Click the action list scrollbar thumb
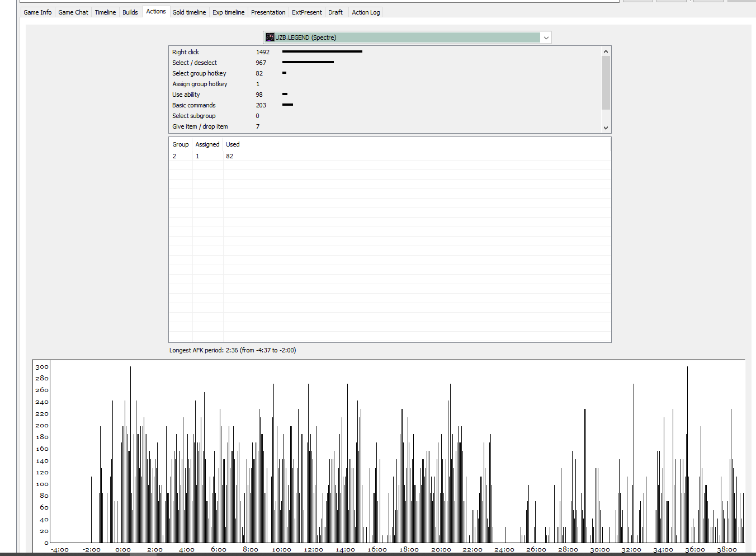 (x=606, y=83)
